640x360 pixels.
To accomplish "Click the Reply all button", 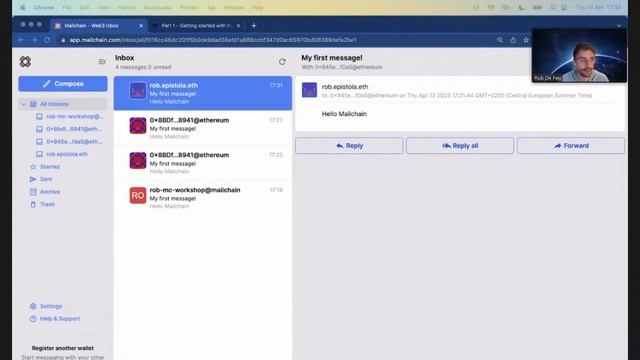I will point(460,146).
